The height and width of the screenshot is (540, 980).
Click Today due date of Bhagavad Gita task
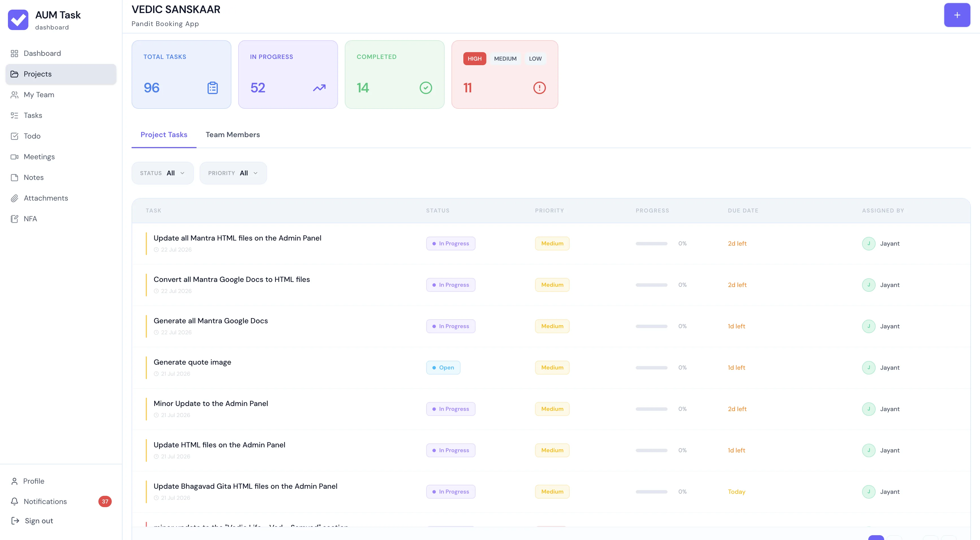[x=736, y=492]
